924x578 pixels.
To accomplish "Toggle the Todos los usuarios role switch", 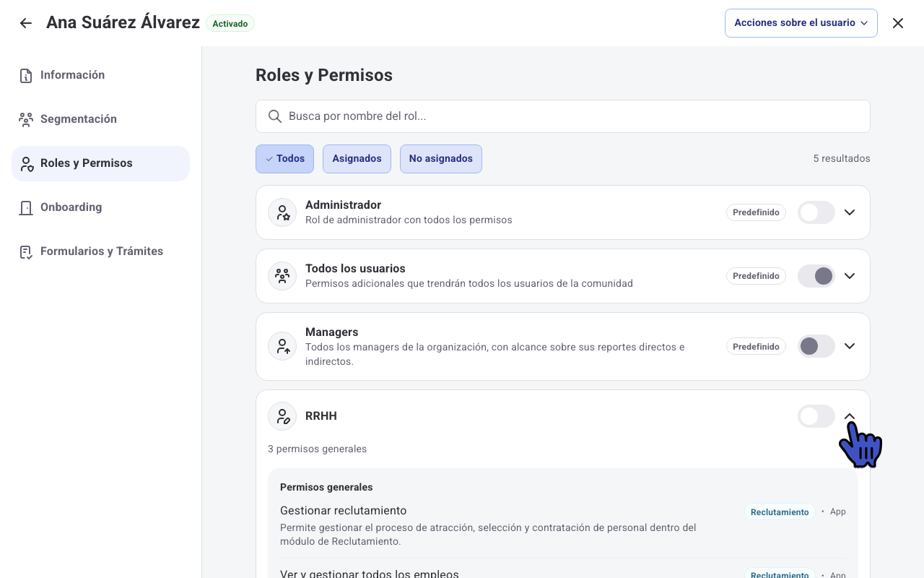I will pos(816,276).
